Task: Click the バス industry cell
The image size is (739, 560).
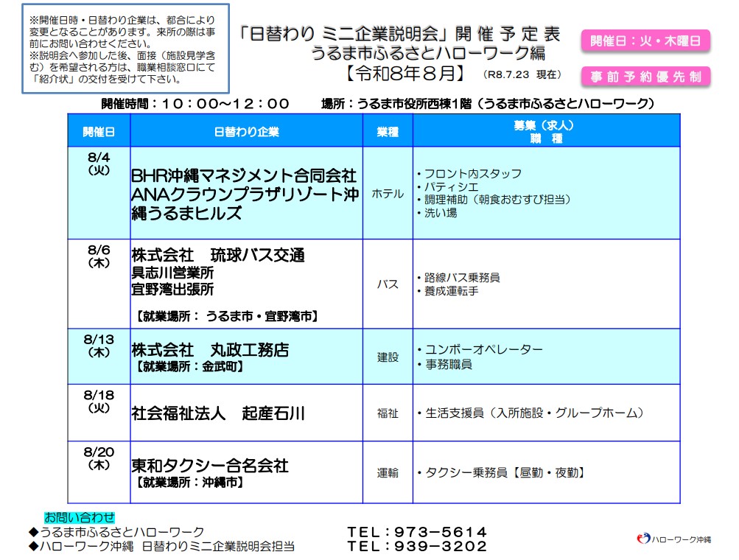Action: click(388, 284)
